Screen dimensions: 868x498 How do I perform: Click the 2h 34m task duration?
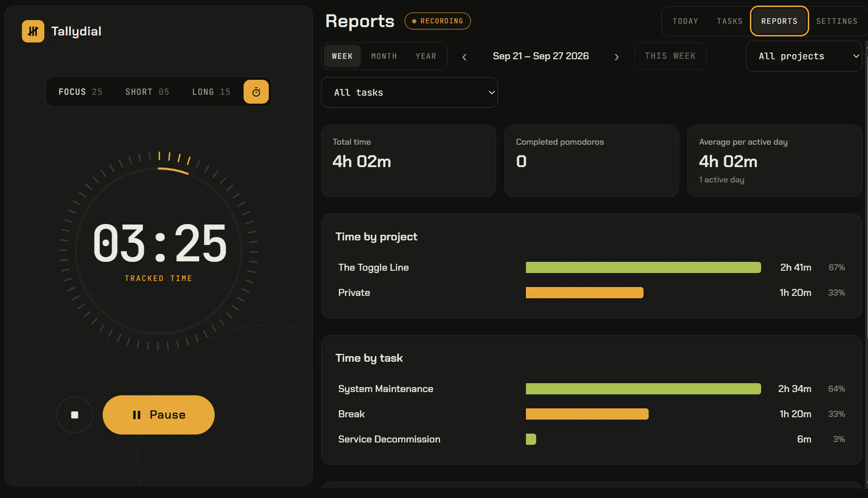(x=794, y=389)
